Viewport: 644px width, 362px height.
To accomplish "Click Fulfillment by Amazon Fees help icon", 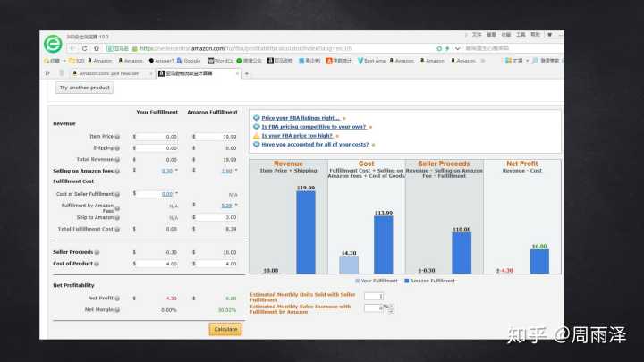I will click(117, 208).
